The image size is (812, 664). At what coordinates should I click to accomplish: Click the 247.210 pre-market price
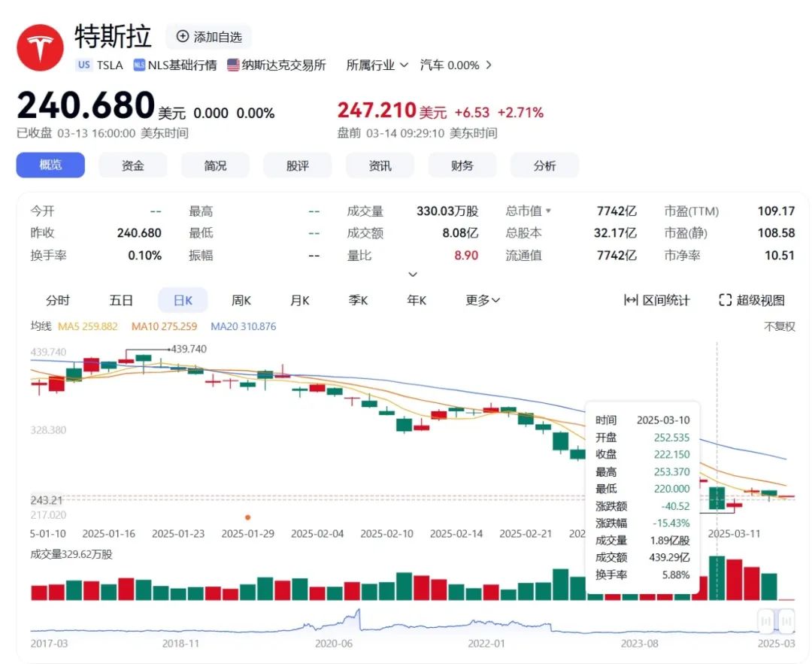pos(377,111)
